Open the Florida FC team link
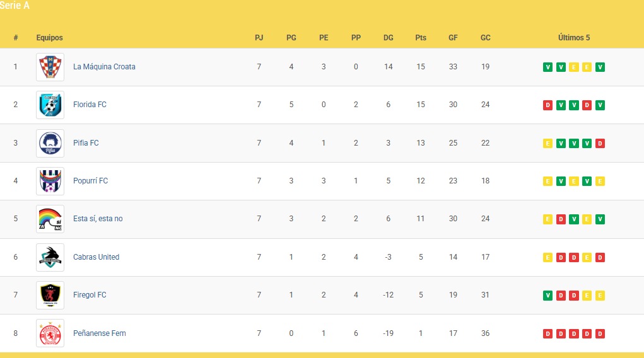 (x=90, y=105)
